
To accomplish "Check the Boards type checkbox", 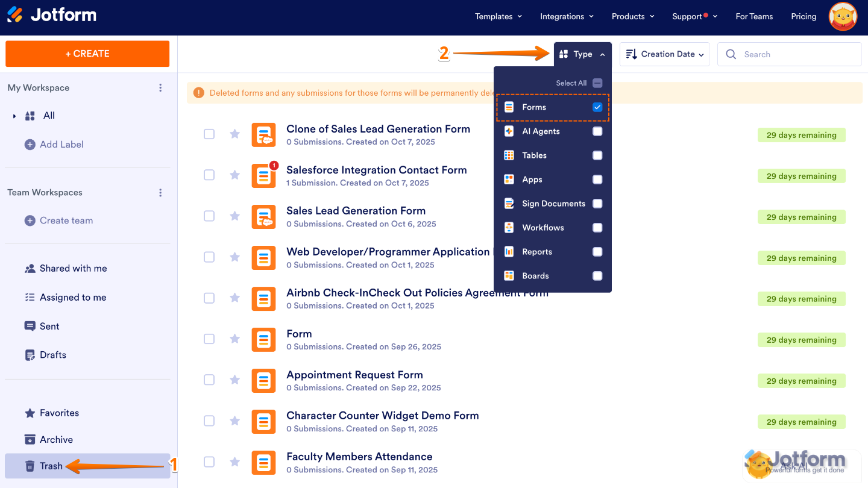I will (x=597, y=276).
